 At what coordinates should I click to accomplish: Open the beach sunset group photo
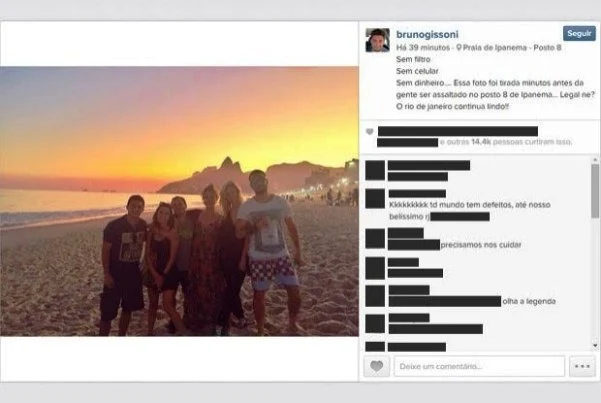coord(179,201)
